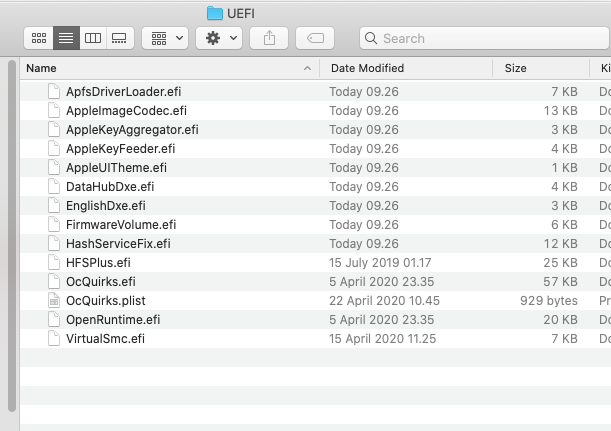The image size is (611, 431).
Task: Click the Edit Tags button
Action: click(315, 38)
